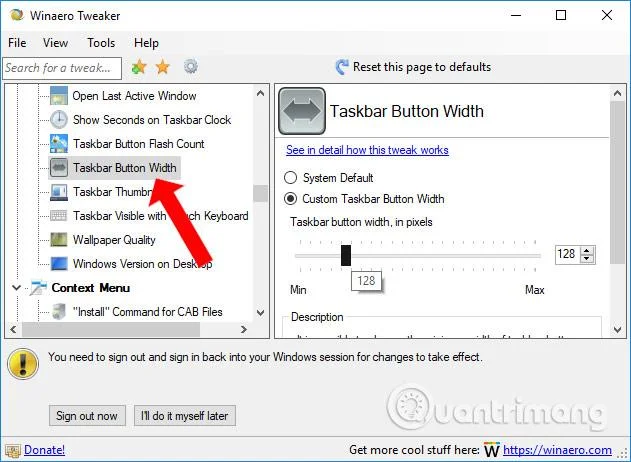The image size is (631, 462).
Task: Select Custom Taskbar Button Width radio
Action: coord(290,199)
